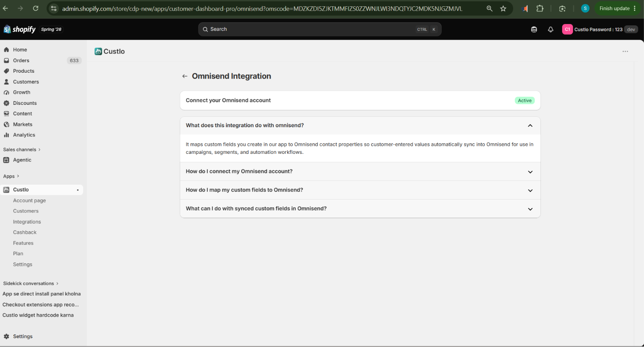Click the Products tag icon in sidebar

point(6,71)
